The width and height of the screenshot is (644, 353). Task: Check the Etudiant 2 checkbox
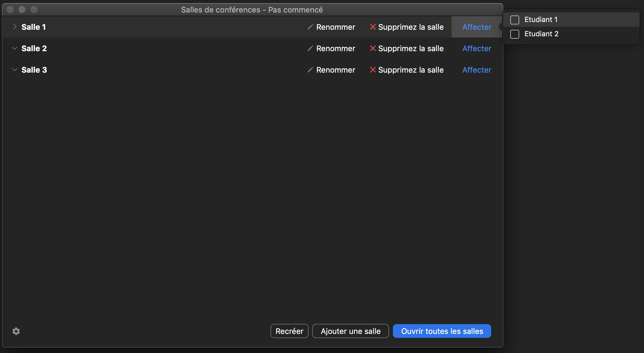click(x=515, y=34)
